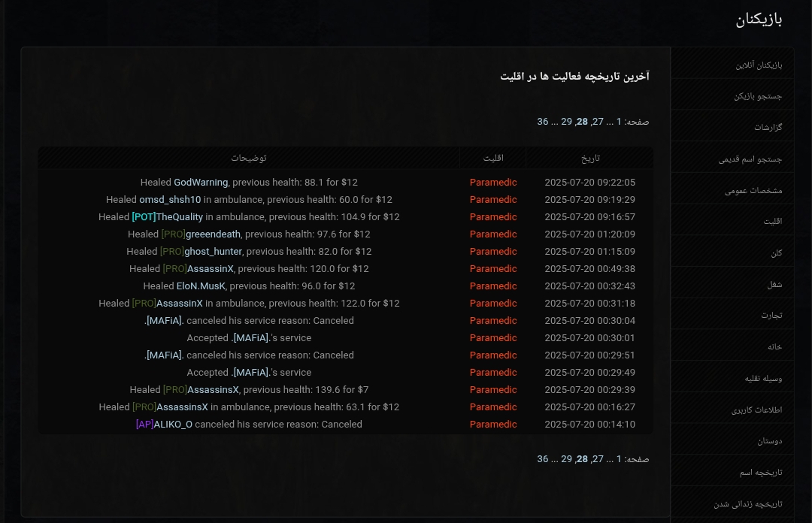Click the اقلیت column header
The width and height of the screenshot is (812, 523).
[493, 158]
